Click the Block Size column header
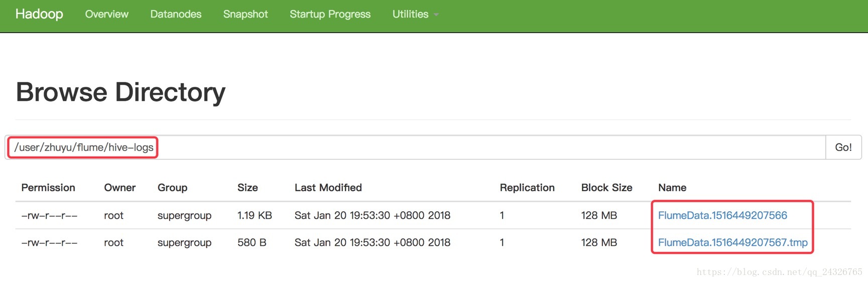The height and width of the screenshot is (282, 868). 606,188
